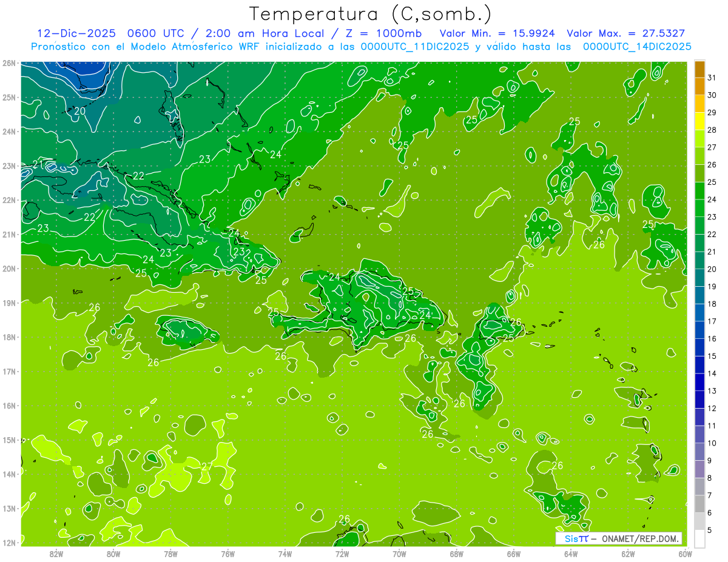This screenshot has width=728, height=562.
Task: Click the "26N" latitude label
Action: (x=9, y=63)
